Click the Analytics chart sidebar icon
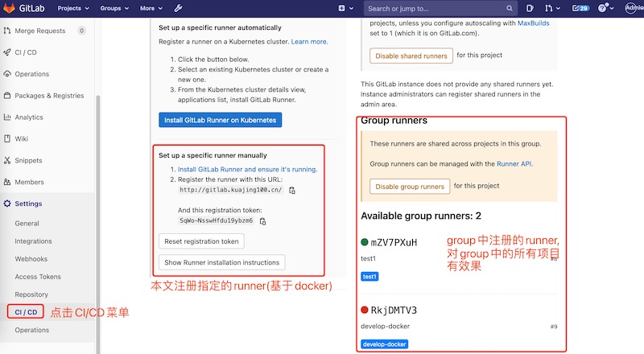644x354 pixels. (7, 117)
